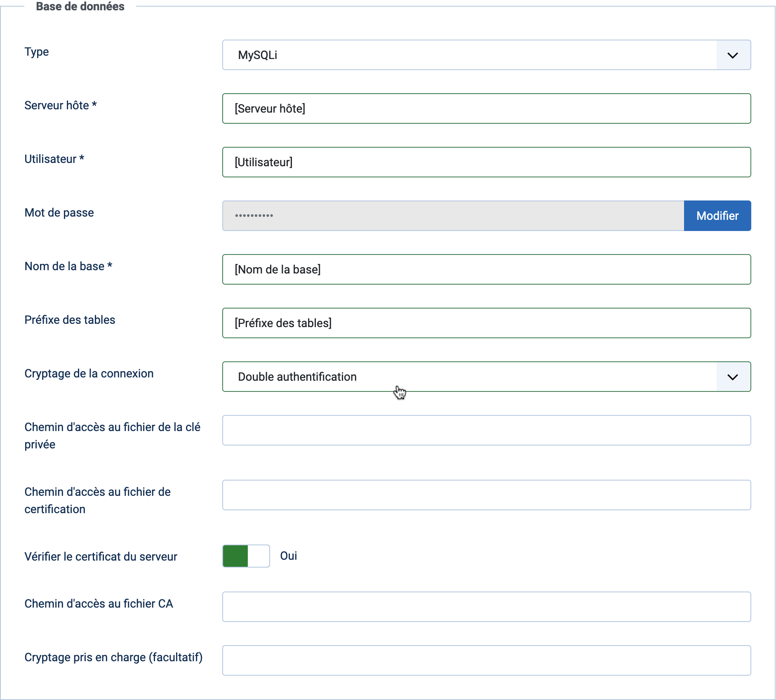The width and height of the screenshot is (776, 700).
Task: Focus the Serveur hôte input field
Action: tap(487, 108)
